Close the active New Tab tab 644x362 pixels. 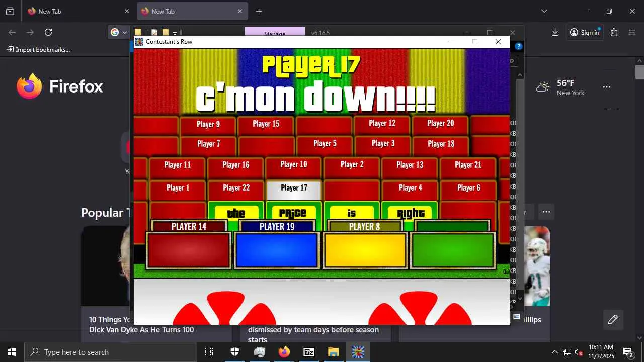(240, 11)
